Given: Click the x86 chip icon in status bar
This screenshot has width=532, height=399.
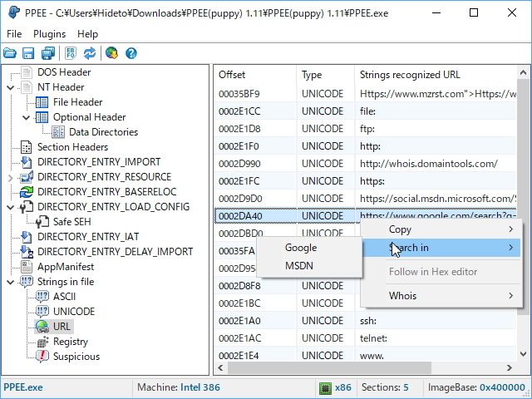Looking at the screenshot, I should [325, 387].
